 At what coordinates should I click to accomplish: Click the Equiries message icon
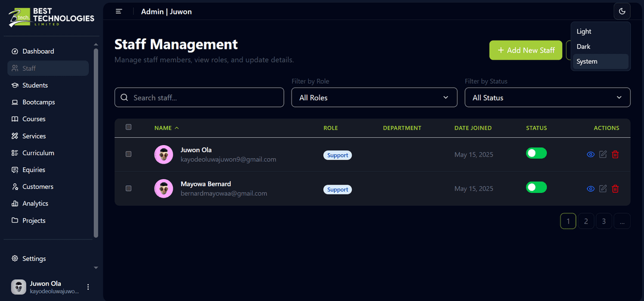click(15, 170)
